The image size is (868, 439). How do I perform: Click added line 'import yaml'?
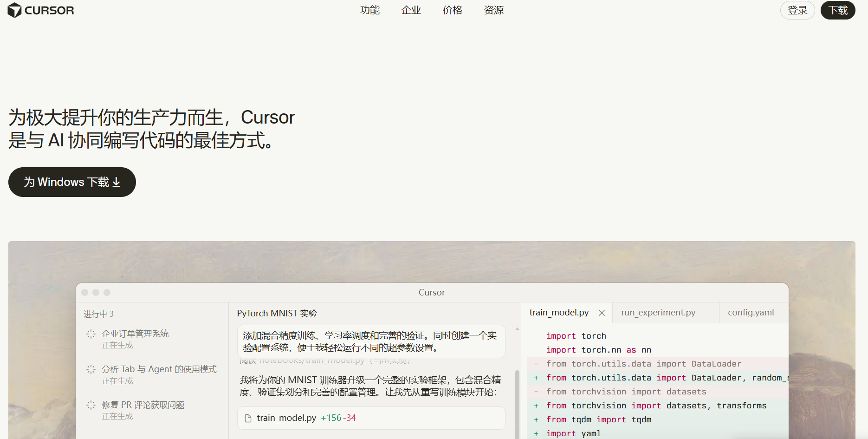tap(573, 433)
